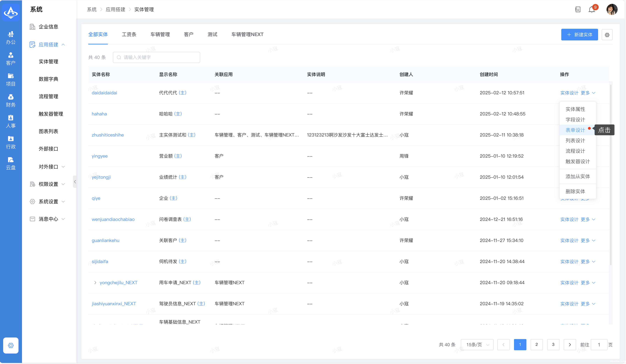Open the 办公 module in left rail
Screen dimensions: 626x364
11,38
